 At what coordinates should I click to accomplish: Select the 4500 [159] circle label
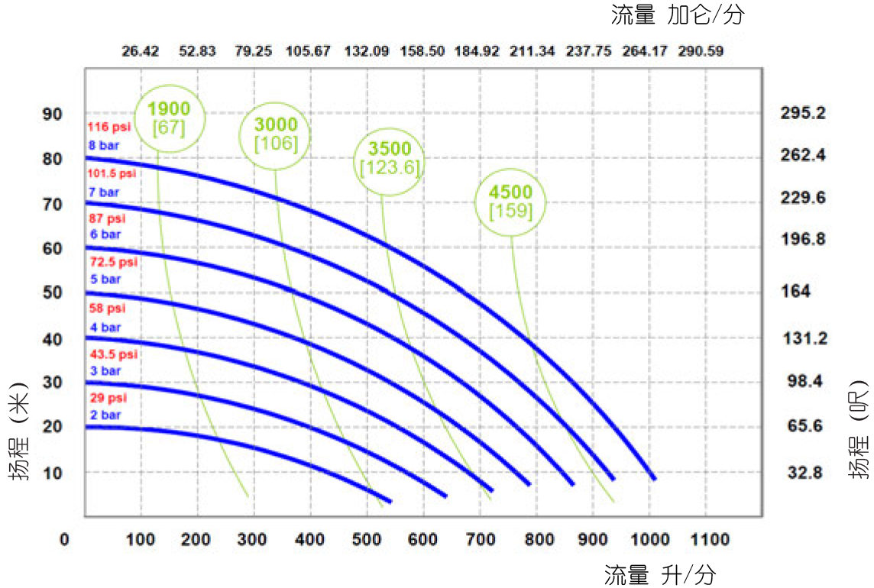click(x=510, y=200)
